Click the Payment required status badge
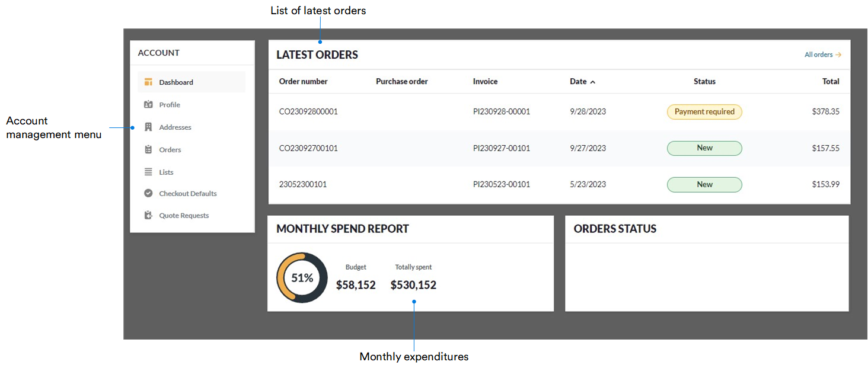Image resolution: width=868 pixels, height=368 pixels. [704, 111]
